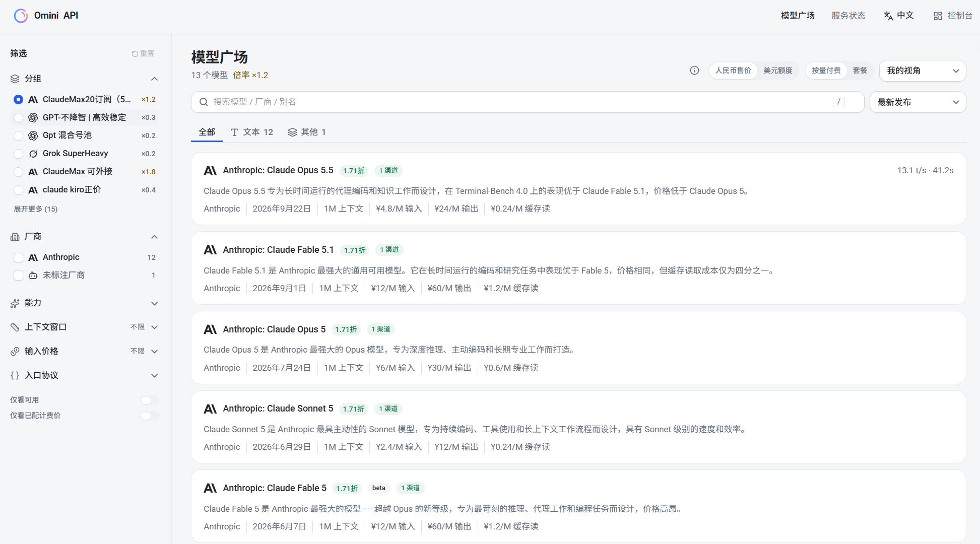The image size is (980, 544).
Task: Click the Omini API logo icon
Action: [x=21, y=16]
